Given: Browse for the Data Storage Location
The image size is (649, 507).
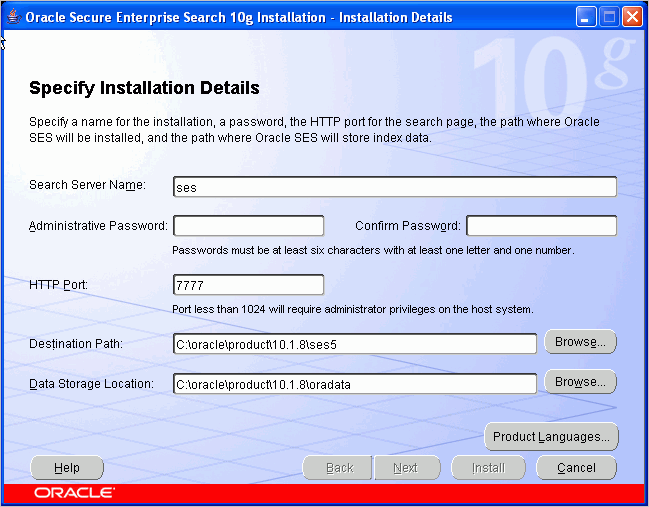Looking at the screenshot, I should tap(580, 382).
